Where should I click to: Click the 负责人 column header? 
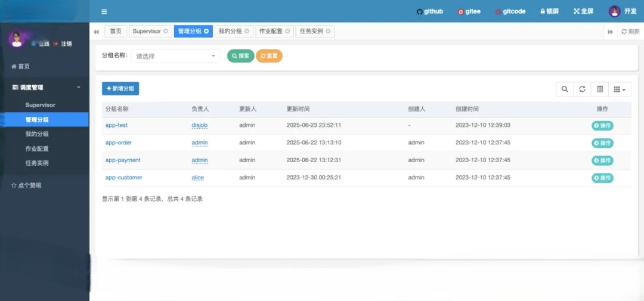click(x=200, y=109)
